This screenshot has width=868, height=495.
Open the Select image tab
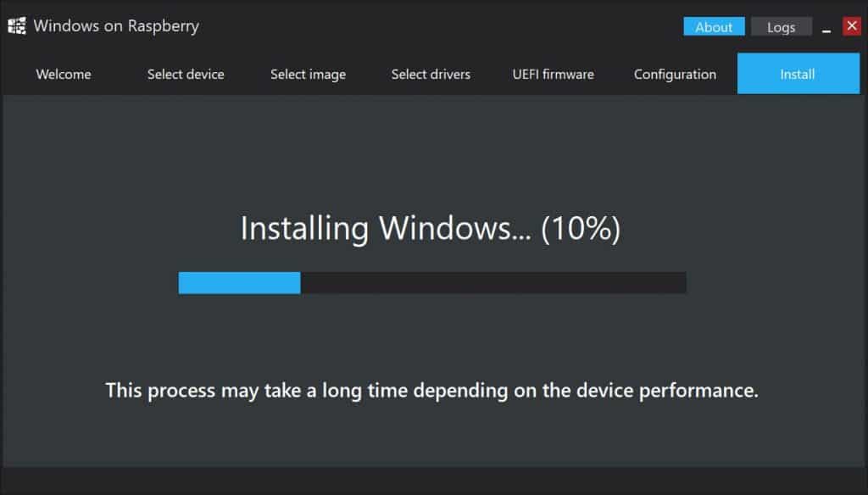tap(309, 75)
